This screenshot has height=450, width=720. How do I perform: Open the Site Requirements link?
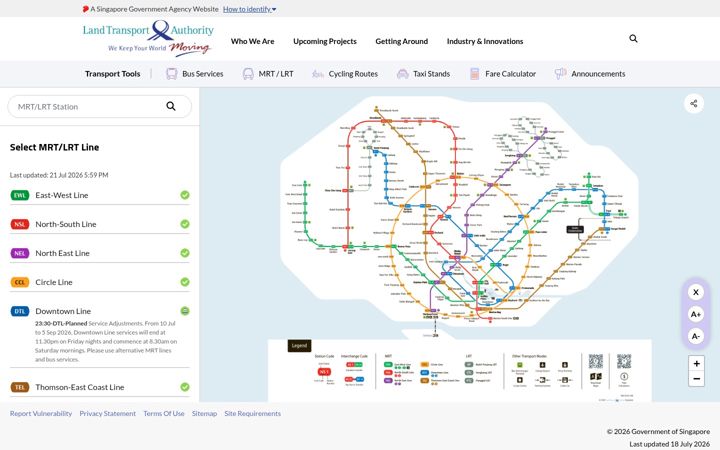point(253,413)
